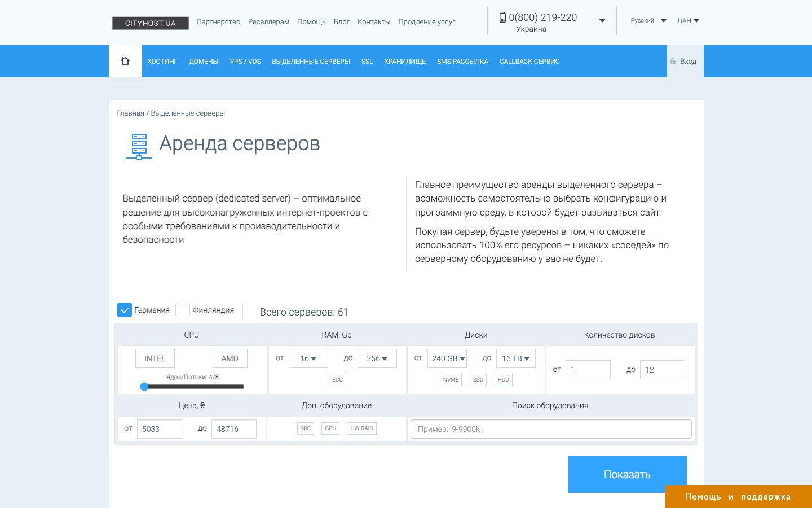Viewport: 812px width, 508px height.
Task: Open the RAM minimum 16 dropdown
Action: click(x=308, y=358)
